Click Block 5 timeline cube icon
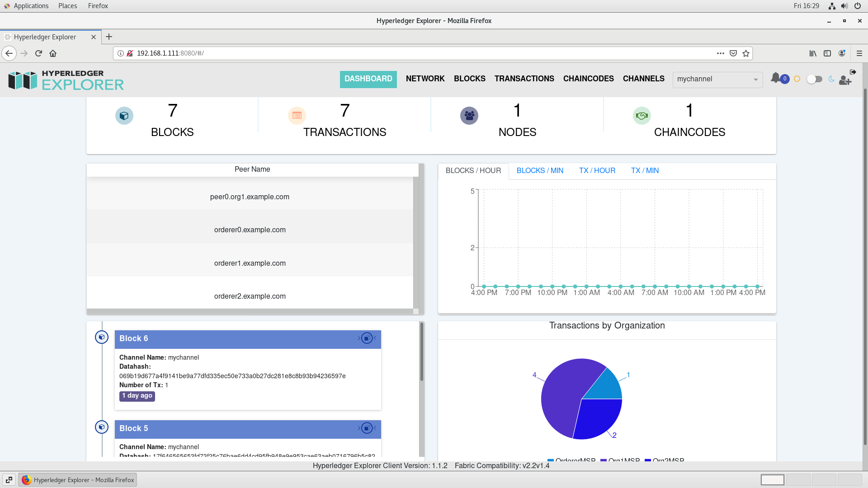 (102, 427)
